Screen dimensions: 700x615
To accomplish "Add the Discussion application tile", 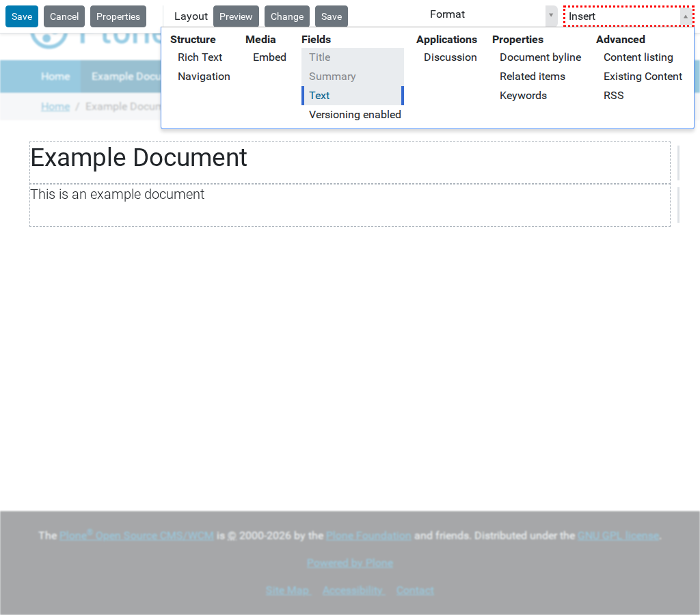I will pyautogui.click(x=450, y=57).
